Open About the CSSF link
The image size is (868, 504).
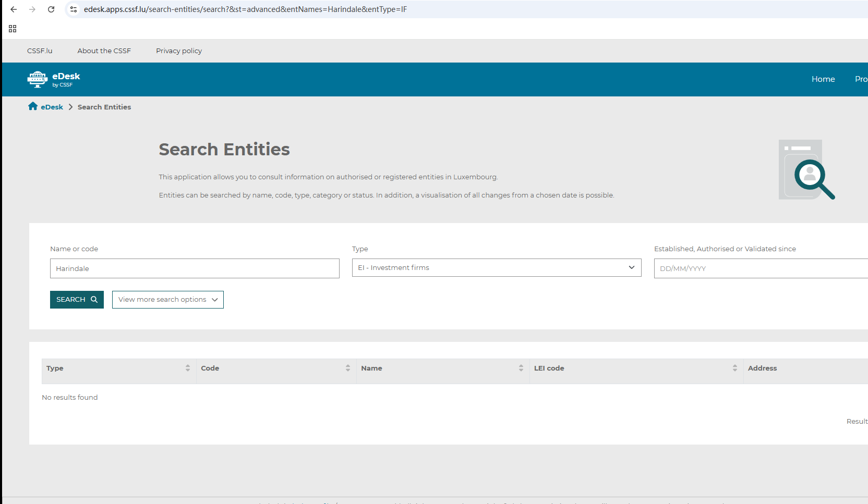click(104, 51)
